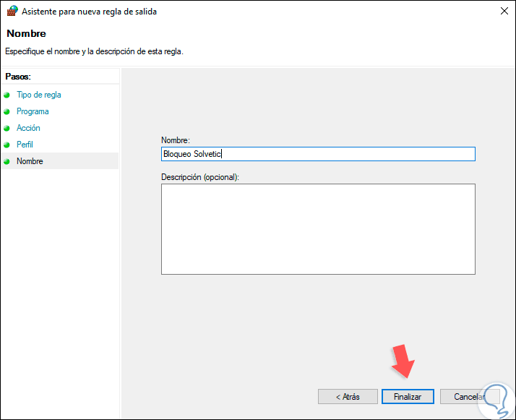Click the firewall icon in the title bar
The height and width of the screenshot is (420, 516).
point(12,12)
